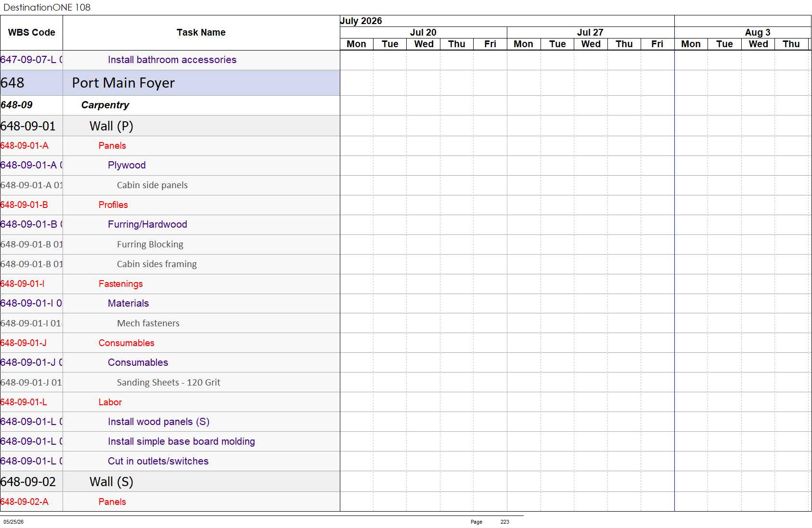Click WBS code 648-09-01-I
The width and height of the screenshot is (812, 528).
click(x=22, y=283)
